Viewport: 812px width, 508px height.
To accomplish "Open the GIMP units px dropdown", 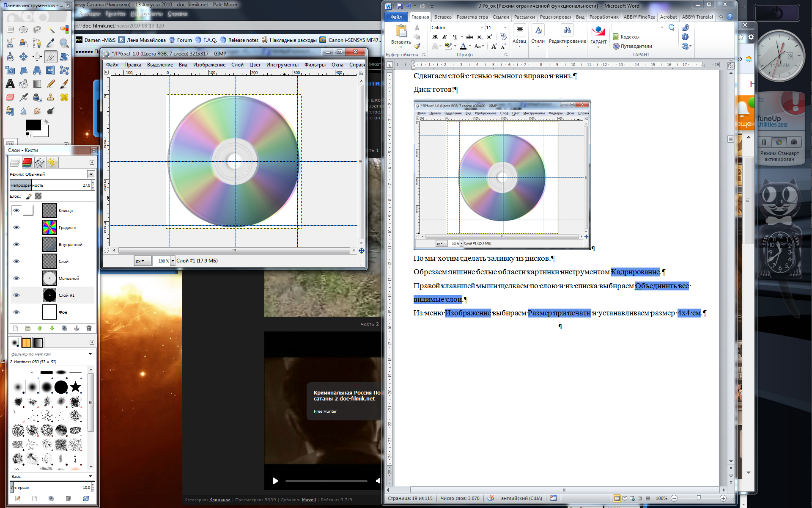I will pyautogui.click(x=142, y=261).
